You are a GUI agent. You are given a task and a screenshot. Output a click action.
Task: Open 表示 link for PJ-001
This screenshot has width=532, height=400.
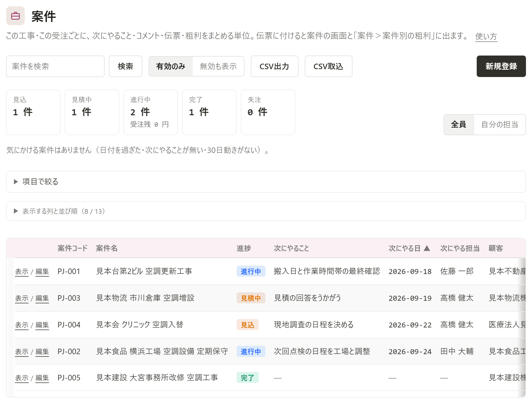coord(22,272)
